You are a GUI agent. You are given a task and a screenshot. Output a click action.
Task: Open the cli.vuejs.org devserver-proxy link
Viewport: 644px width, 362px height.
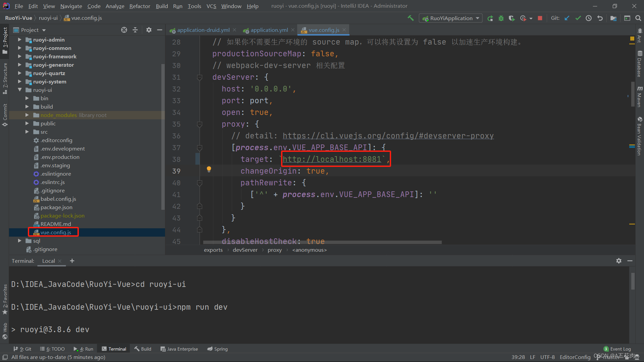pyautogui.click(x=388, y=136)
